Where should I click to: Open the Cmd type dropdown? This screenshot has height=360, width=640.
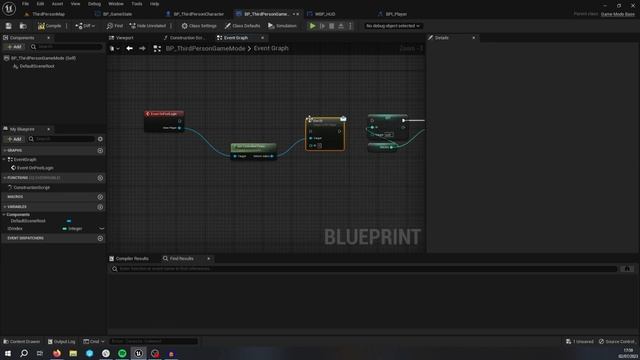[x=93, y=342]
